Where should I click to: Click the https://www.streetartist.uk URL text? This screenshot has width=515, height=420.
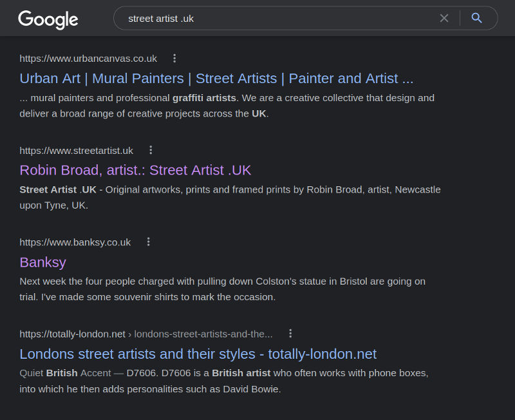[x=76, y=151]
